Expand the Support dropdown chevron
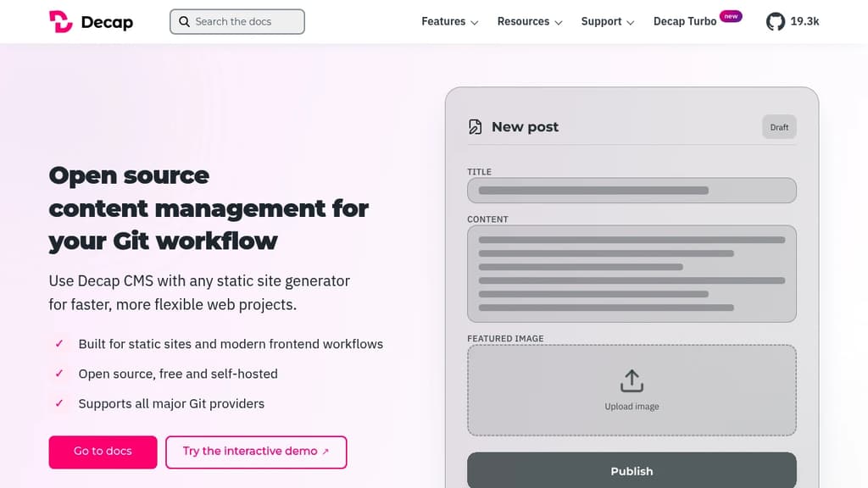The height and width of the screenshot is (488, 868). (630, 23)
